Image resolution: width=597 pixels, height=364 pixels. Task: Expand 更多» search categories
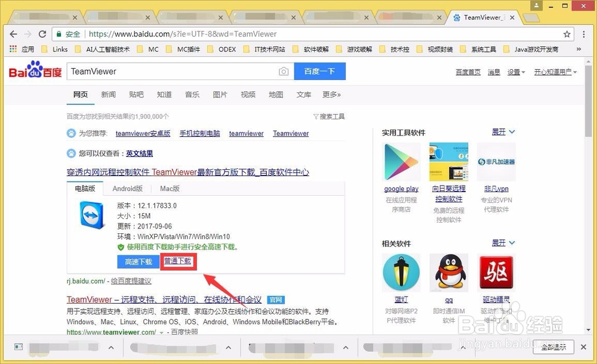pos(331,94)
